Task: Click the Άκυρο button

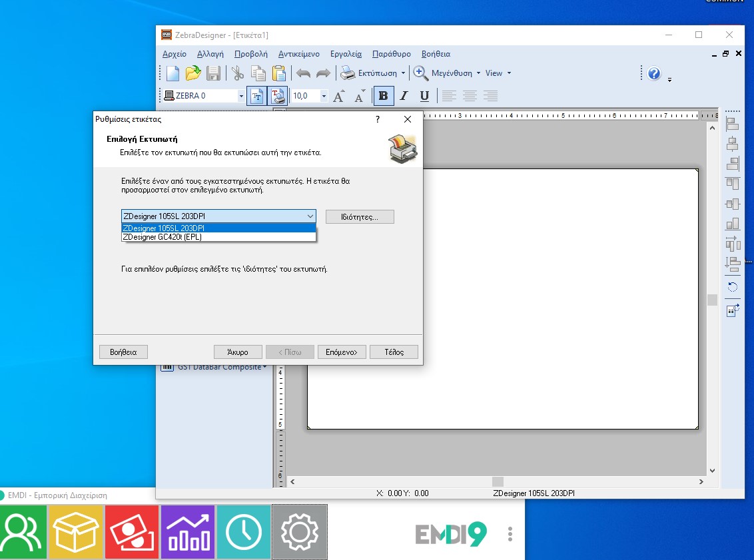Action: coord(238,352)
